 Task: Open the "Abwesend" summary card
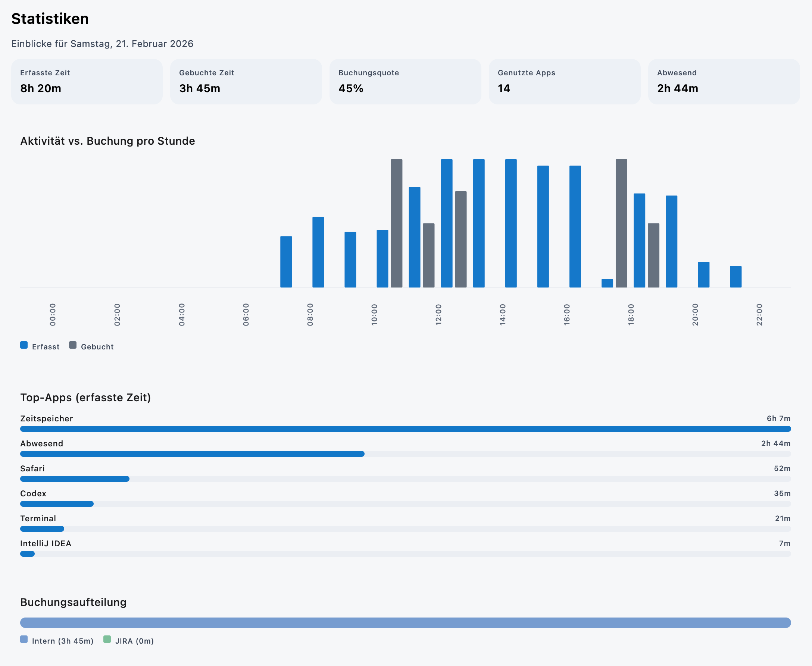click(724, 81)
